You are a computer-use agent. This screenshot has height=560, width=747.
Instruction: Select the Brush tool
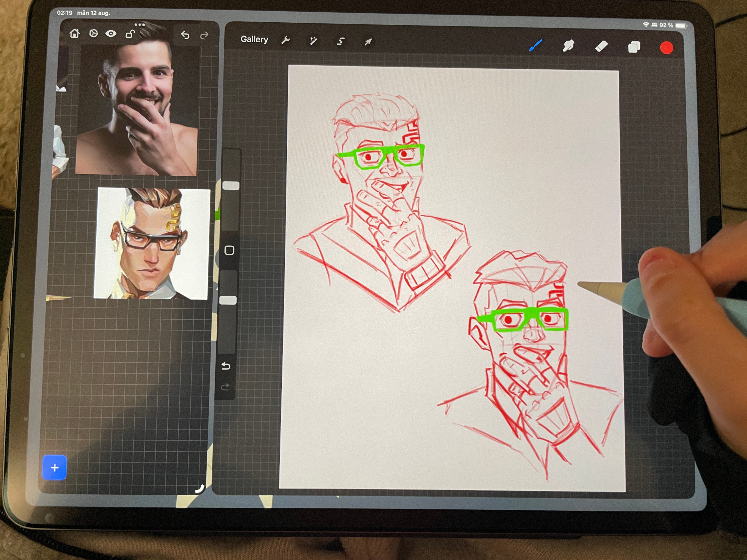(536, 45)
